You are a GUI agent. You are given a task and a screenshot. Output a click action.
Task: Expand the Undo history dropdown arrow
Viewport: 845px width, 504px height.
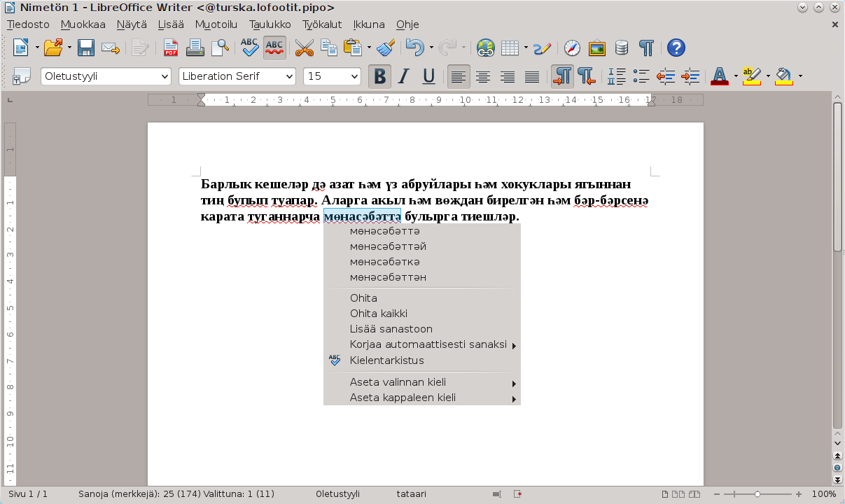[x=431, y=48]
